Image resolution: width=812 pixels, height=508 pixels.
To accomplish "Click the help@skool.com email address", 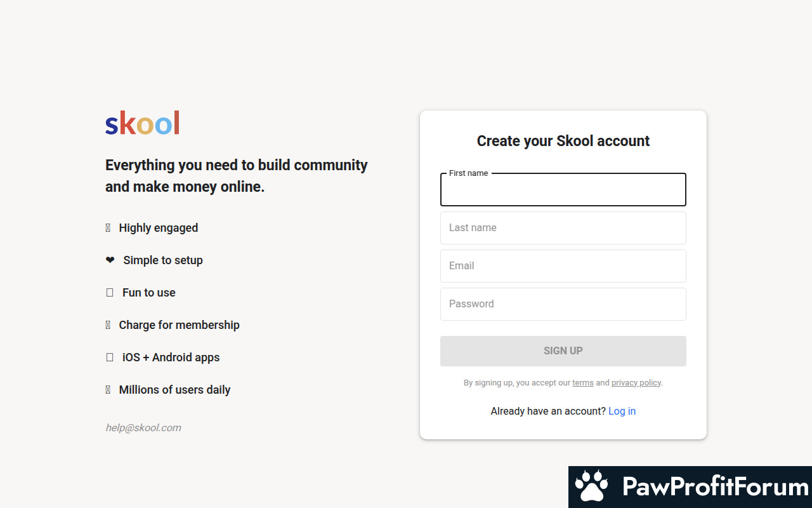I will pos(143,427).
